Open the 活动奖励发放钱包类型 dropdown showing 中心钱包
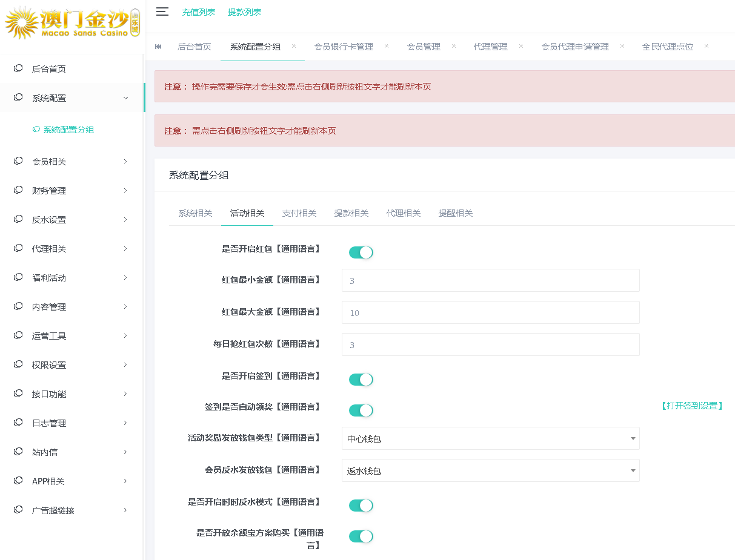735x560 pixels. (x=490, y=438)
